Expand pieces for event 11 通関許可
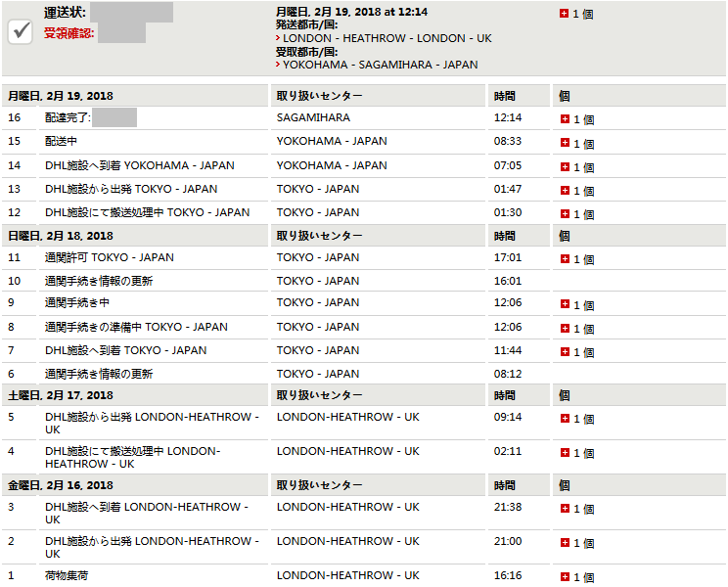The width and height of the screenshot is (728, 587). coord(565,259)
